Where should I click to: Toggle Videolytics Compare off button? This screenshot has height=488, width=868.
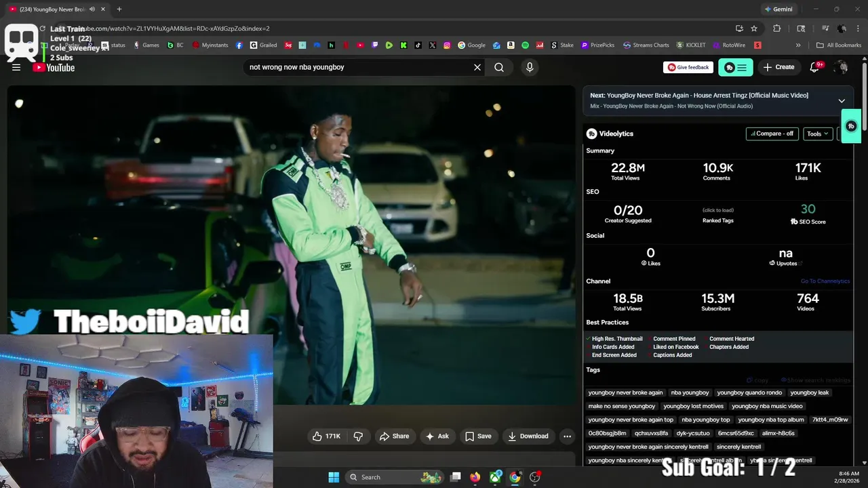772,134
